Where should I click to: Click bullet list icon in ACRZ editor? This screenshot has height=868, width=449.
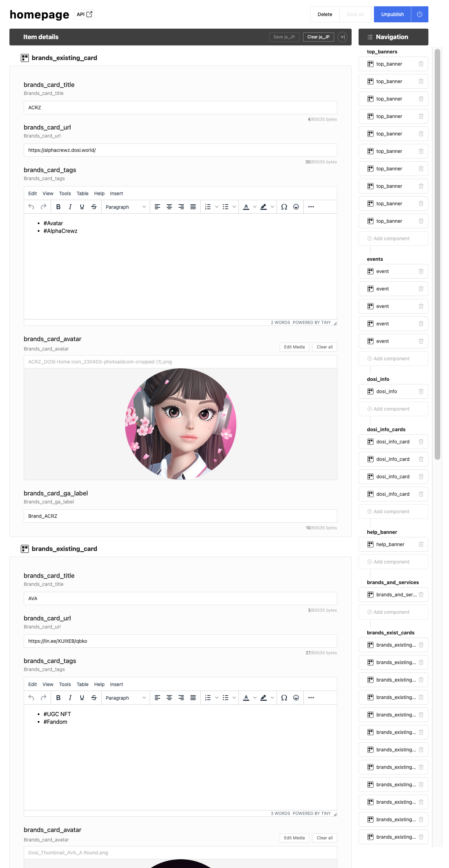(226, 207)
